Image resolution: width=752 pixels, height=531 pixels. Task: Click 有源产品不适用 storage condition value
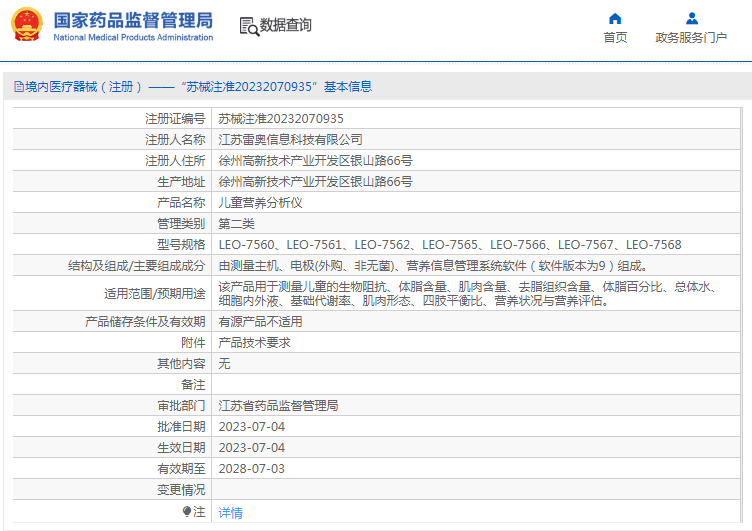[260, 322]
